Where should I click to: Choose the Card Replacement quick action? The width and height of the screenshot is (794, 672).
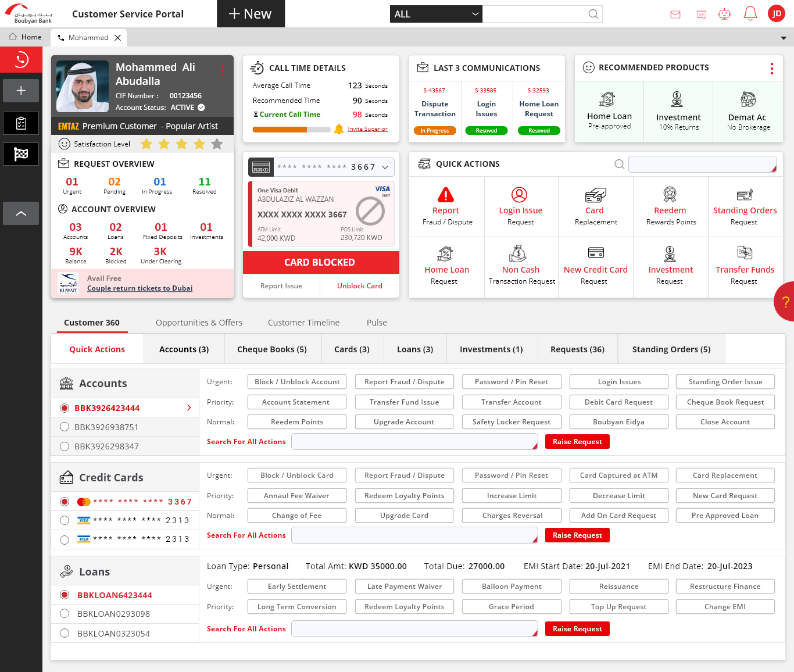(x=595, y=206)
